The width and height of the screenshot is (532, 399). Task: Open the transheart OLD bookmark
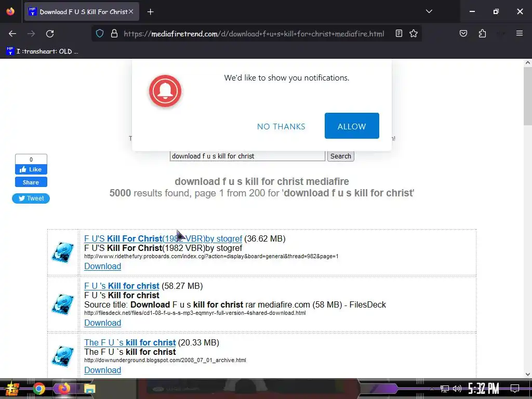click(43, 51)
